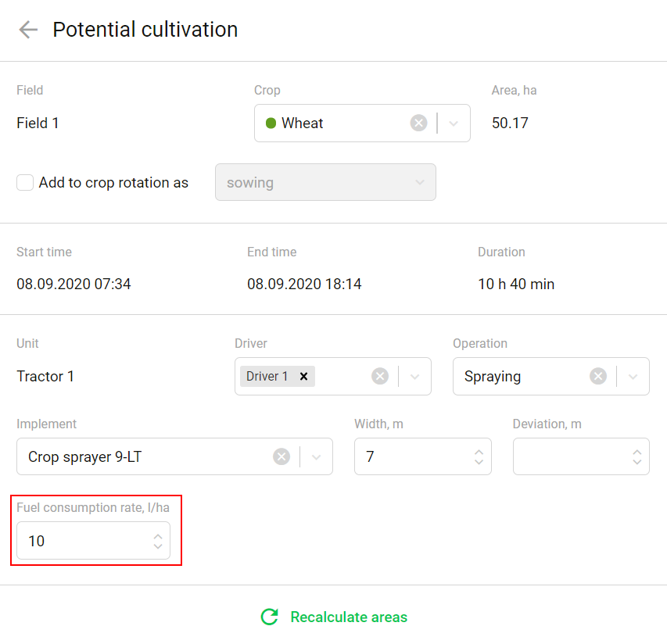
Task: Click the green dot next to Wheat
Action: tap(273, 123)
